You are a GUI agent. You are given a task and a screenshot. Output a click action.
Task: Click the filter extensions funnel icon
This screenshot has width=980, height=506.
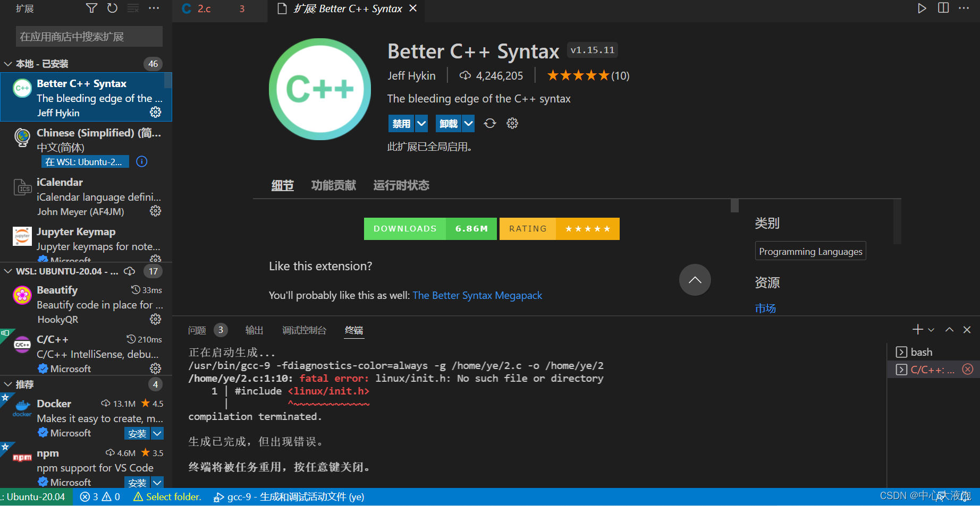point(91,8)
